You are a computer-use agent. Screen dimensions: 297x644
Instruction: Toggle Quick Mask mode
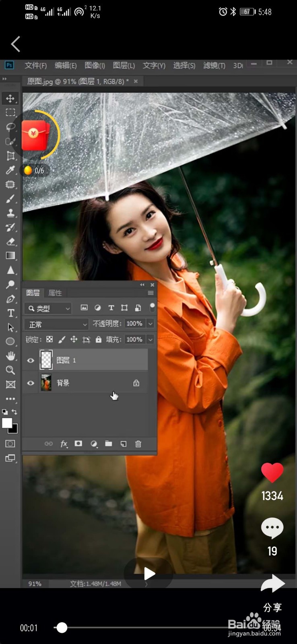[10, 444]
